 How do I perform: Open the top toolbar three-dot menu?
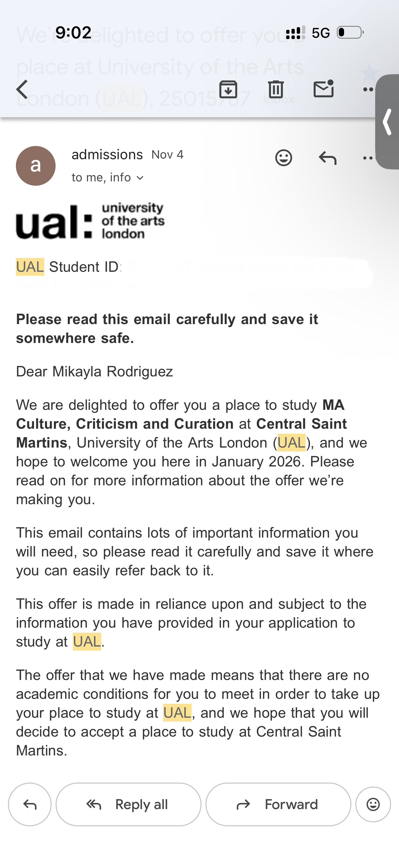(x=368, y=90)
